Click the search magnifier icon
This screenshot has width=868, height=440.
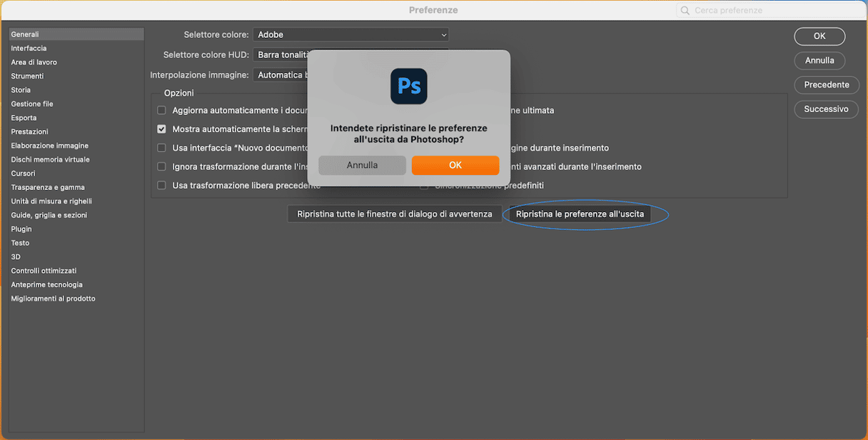[685, 11]
